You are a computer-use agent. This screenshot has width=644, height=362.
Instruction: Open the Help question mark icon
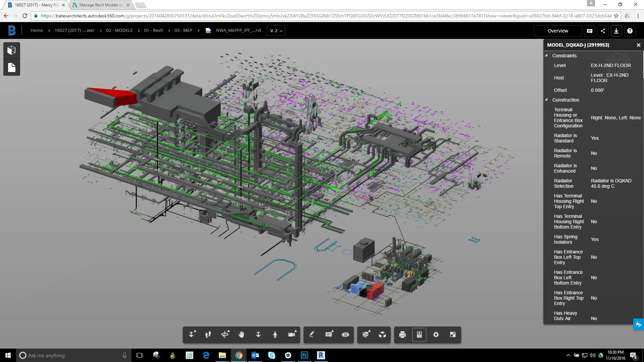[630, 31]
